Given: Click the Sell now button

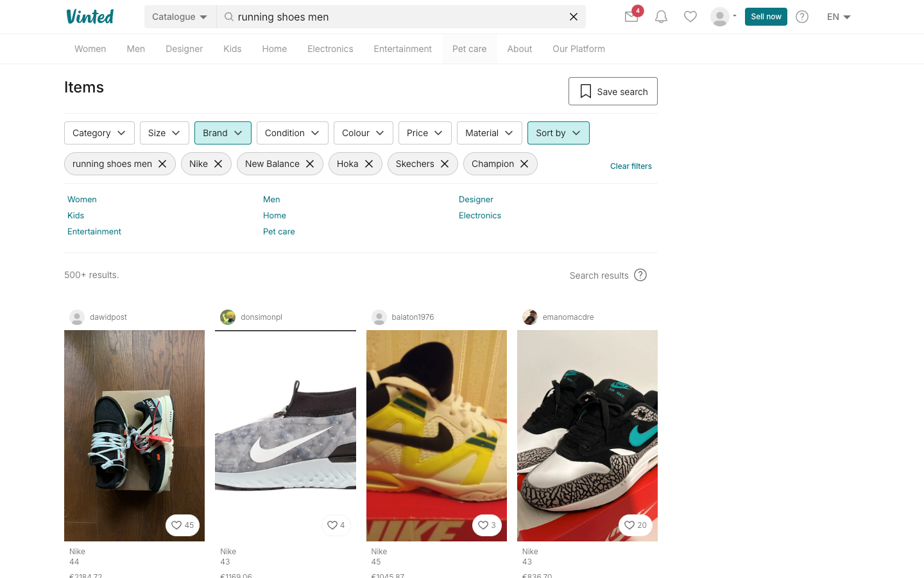Looking at the screenshot, I should (x=766, y=17).
